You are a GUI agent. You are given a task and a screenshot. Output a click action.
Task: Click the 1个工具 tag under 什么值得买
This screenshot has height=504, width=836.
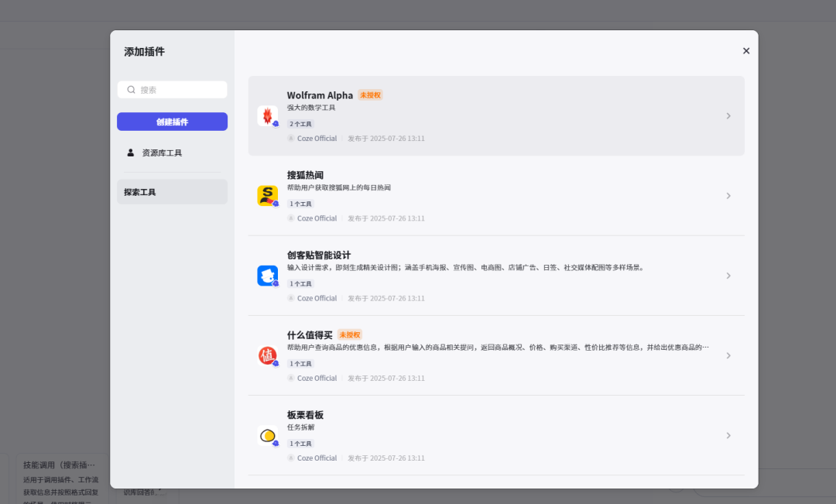click(x=300, y=364)
